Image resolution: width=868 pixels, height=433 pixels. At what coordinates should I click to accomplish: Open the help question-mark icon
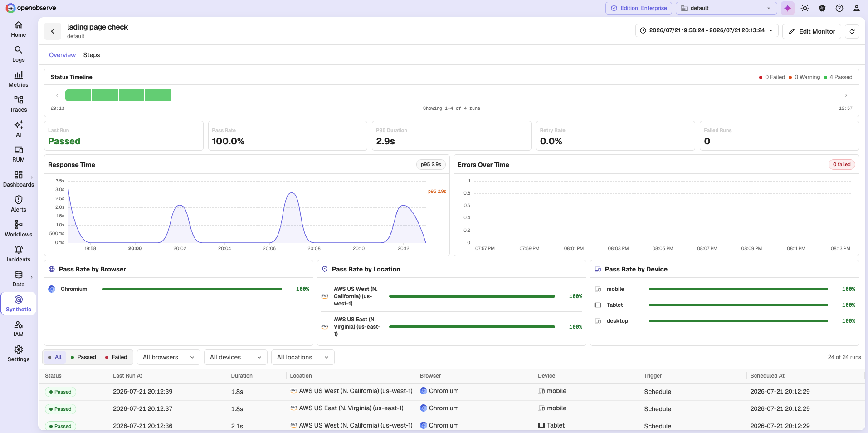tap(839, 8)
